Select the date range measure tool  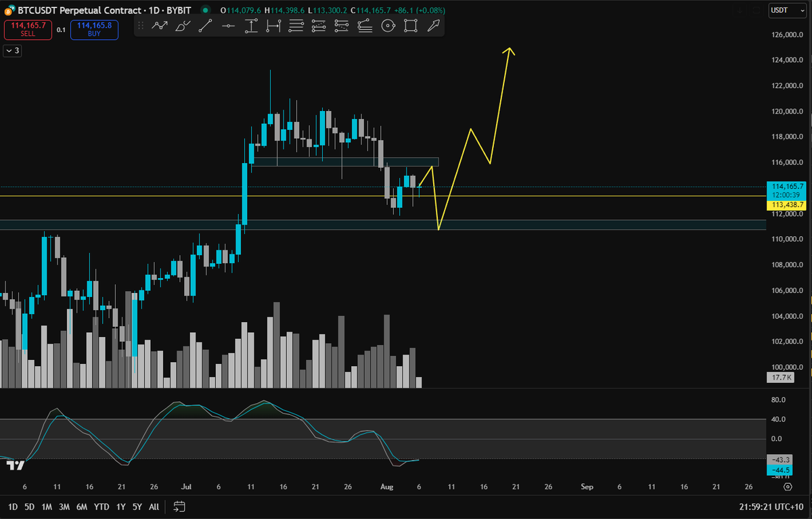pyautogui.click(x=273, y=26)
